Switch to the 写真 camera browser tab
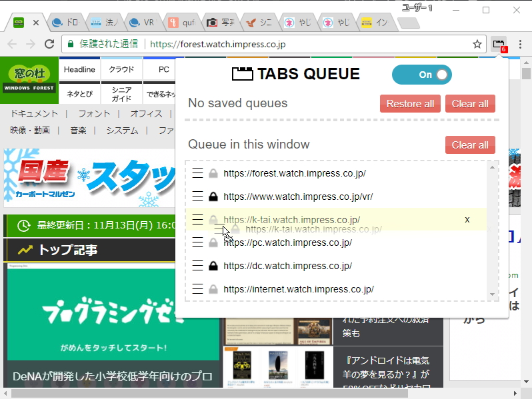The width and height of the screenshot is (532, 399). coord(221,23)
